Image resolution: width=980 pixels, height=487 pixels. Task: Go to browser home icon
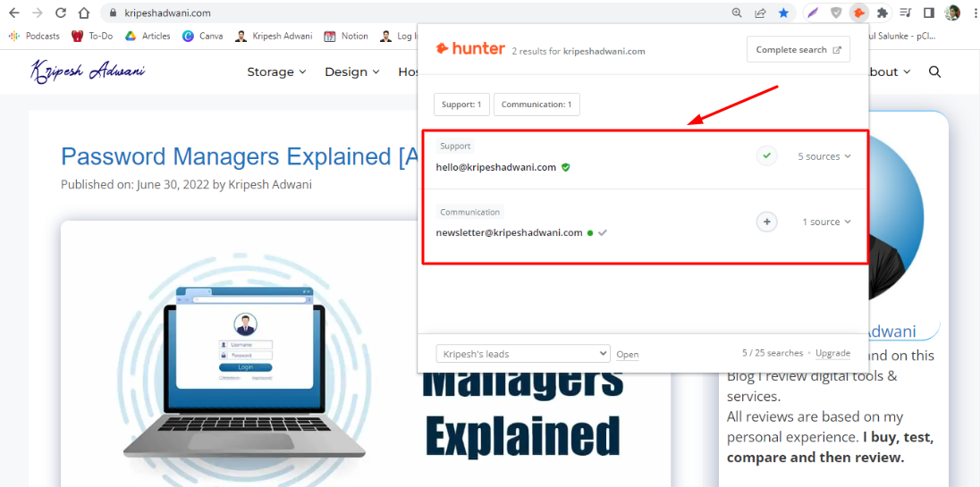coord(84,13)
